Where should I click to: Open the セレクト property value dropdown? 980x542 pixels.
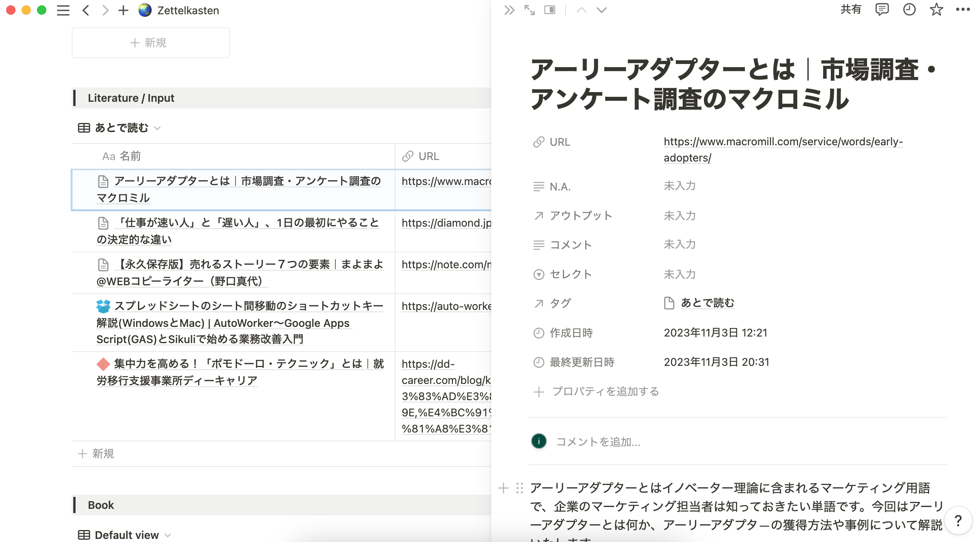tap(680, 274)
